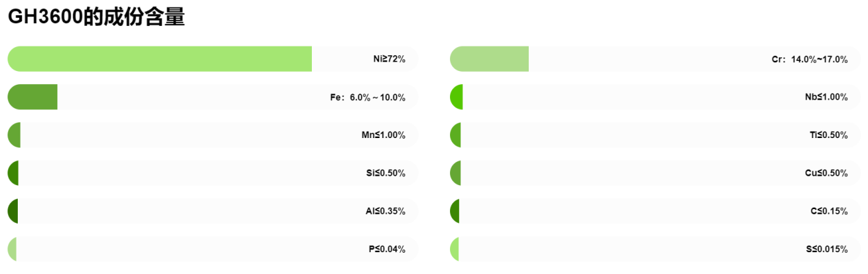Select the Cu≤0.50% bar row
Screen dimensions: 868x274
pos(655,173)
